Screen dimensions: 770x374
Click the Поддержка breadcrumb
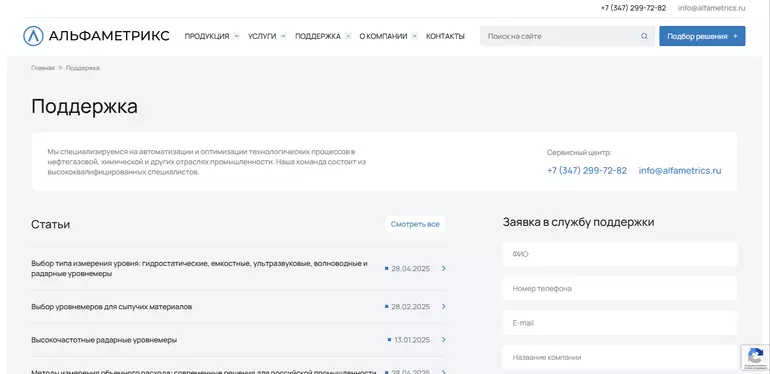coord(82,68)
